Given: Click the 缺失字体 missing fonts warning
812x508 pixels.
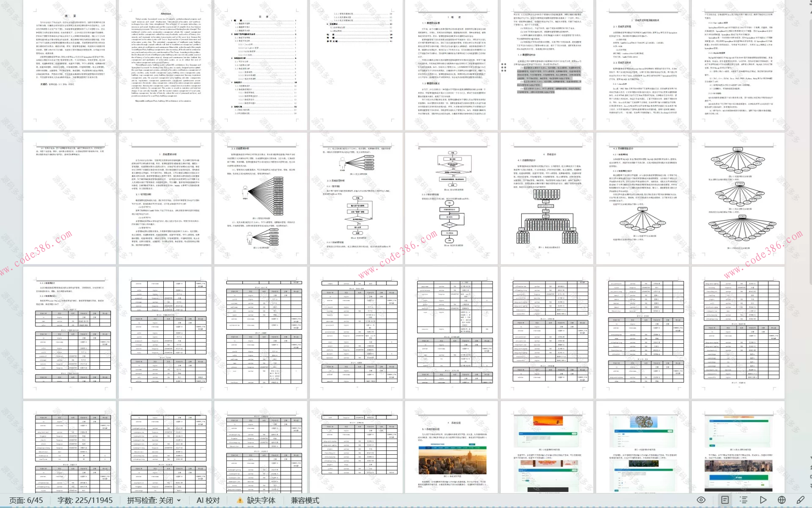Looking at the screenshot, I should (256, 500).
